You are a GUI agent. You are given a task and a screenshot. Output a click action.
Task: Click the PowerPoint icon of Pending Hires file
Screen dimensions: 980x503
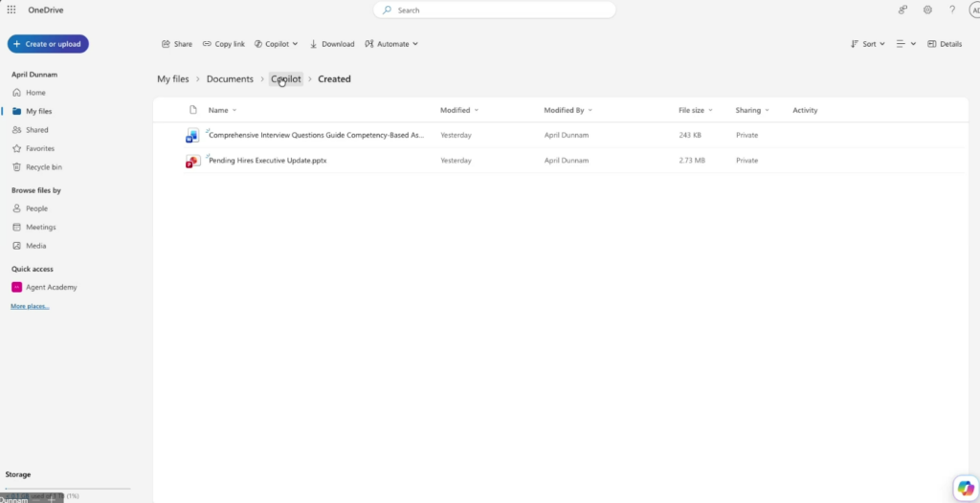tap(192, 161)
